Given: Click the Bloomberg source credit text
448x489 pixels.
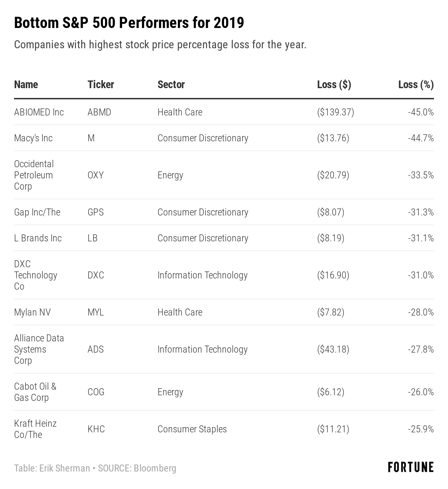Looking at the screenshot, I should (155, 468).
